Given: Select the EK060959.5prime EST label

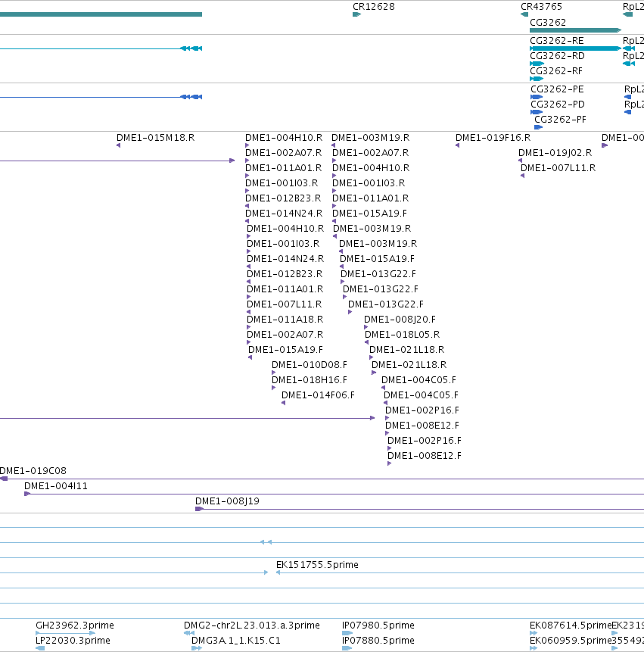Looking at the screenshot, I should 571,641.
